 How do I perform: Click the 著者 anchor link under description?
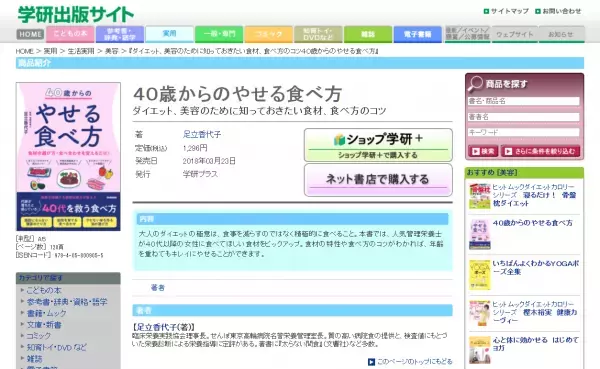158,287
